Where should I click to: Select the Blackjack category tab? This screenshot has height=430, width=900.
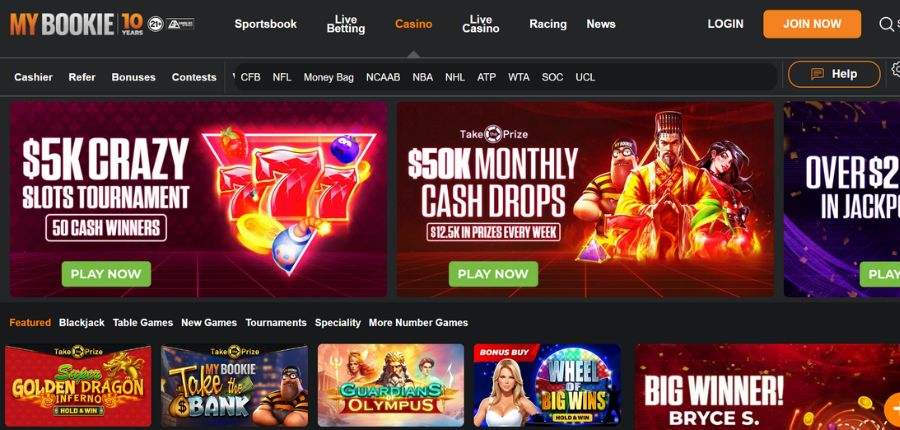82,323
